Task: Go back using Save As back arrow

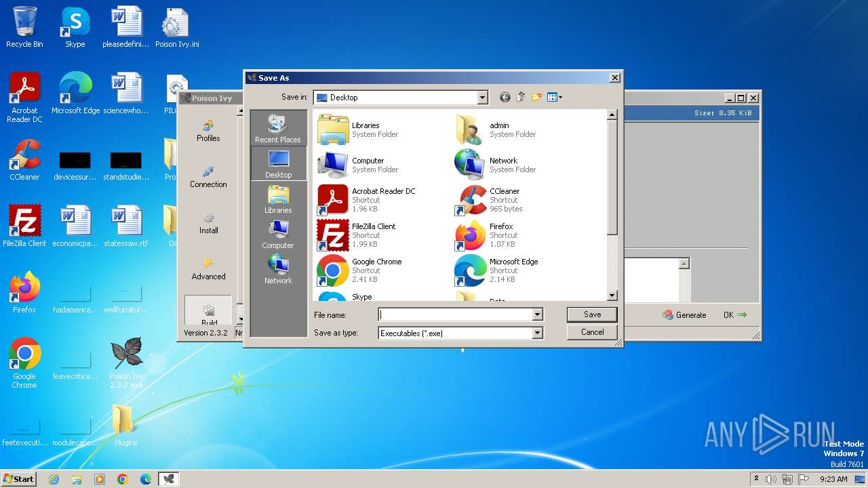Action: coord(505,98)
